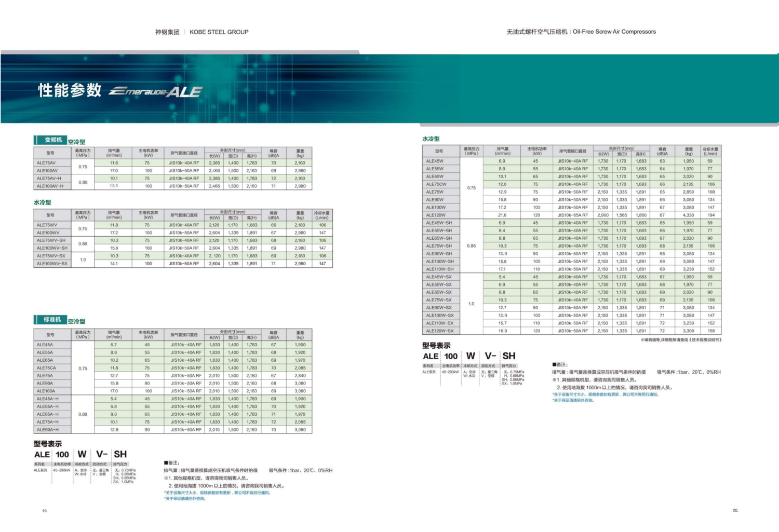
Task: Click the ALE100W-SH model cell
Action: [x=440, y=262]
